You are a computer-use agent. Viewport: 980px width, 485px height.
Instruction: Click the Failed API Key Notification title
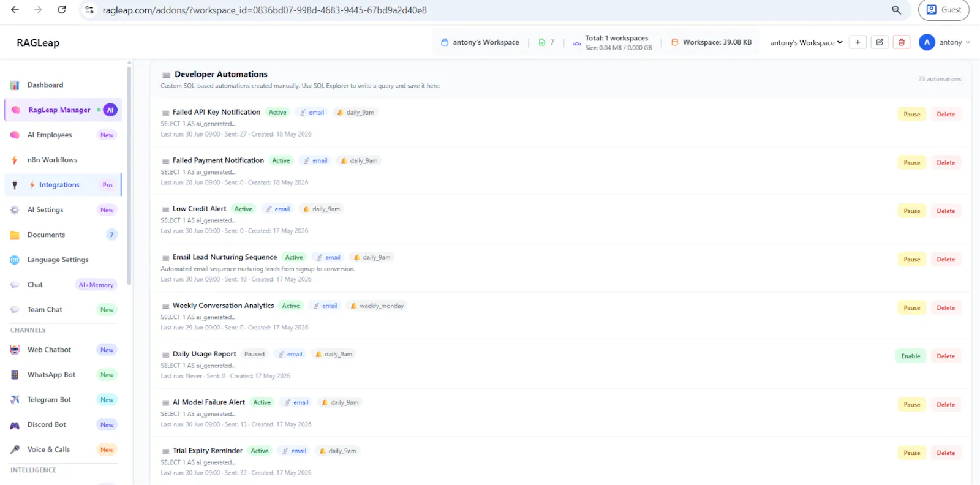[216, 112]
